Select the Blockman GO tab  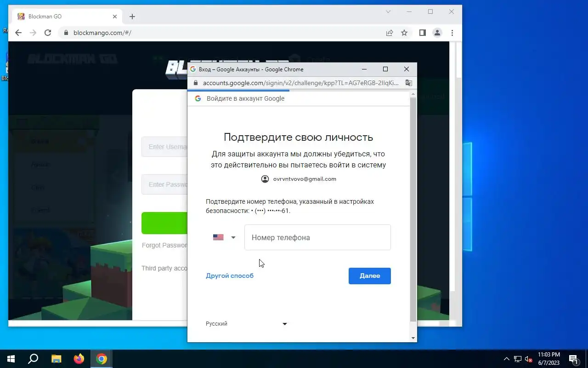tap(67, 17)
